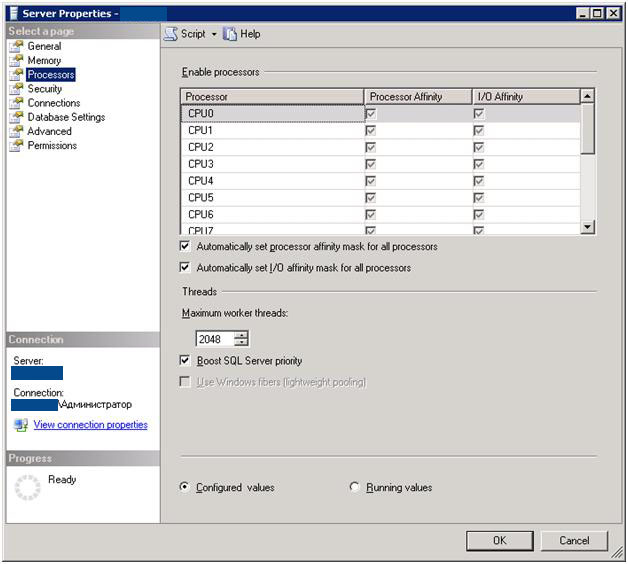Select the Memory page icon
This screenshot has width=628, height=564.
point(17,60)
